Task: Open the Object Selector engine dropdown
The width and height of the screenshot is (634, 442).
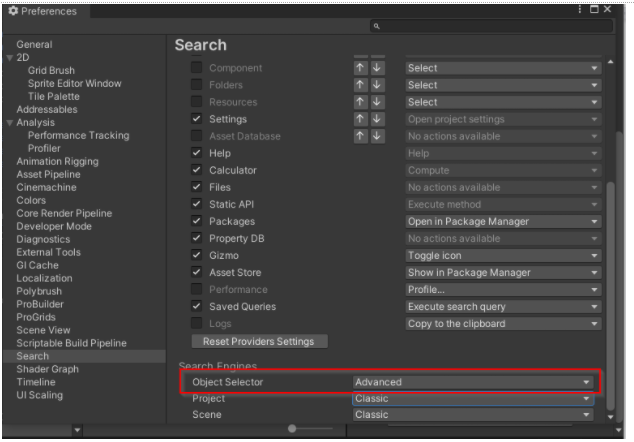Action: click(x=473, y=382)
